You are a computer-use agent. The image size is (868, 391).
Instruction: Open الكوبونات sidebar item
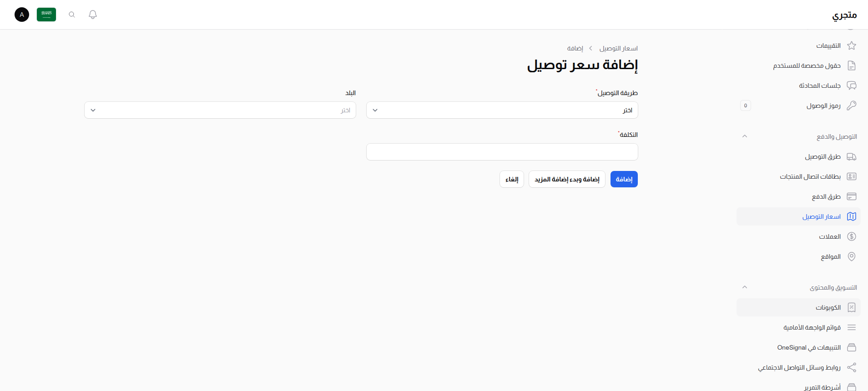798,307
